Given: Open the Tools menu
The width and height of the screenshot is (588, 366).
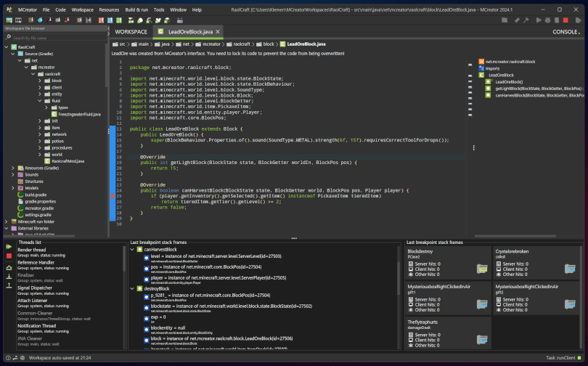Looking at the screenshot, I should tap(159, 9).
